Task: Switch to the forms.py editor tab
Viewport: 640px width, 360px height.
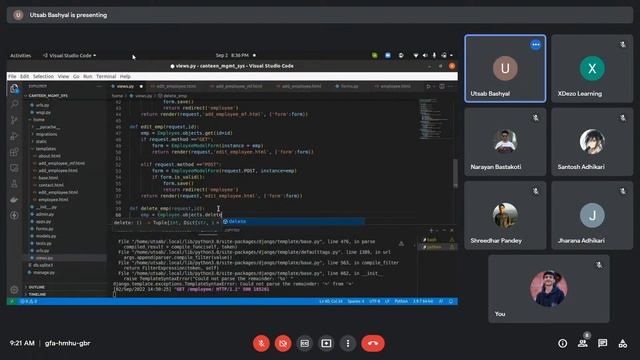Action: tap(349, 86)
